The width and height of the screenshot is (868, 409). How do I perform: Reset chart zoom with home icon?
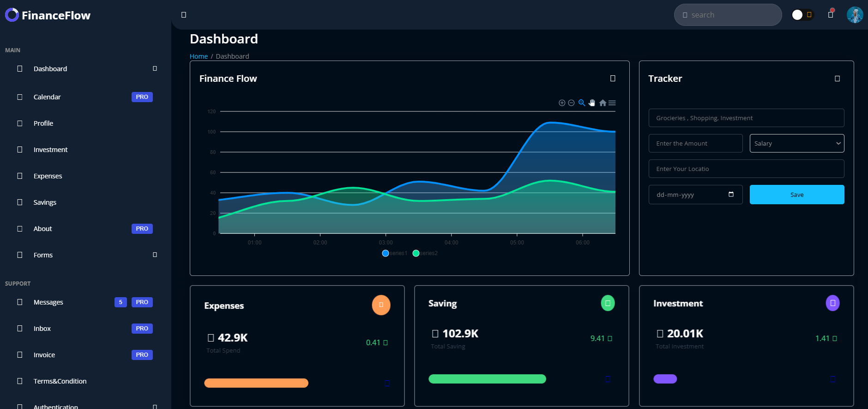(603, 103)
